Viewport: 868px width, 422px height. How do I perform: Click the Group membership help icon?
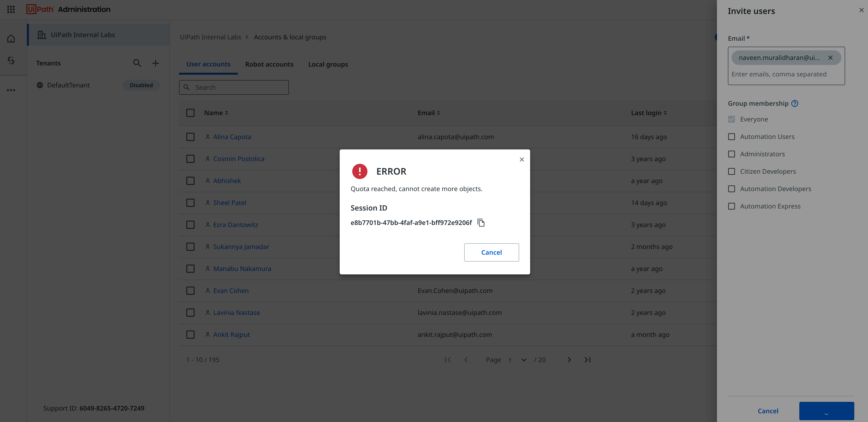click(795, 103)
